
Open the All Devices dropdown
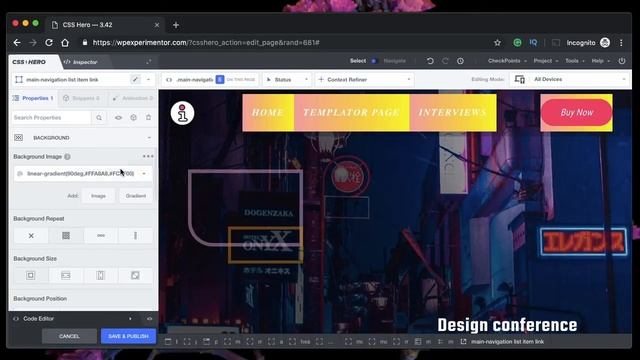(x=570, y=80)
